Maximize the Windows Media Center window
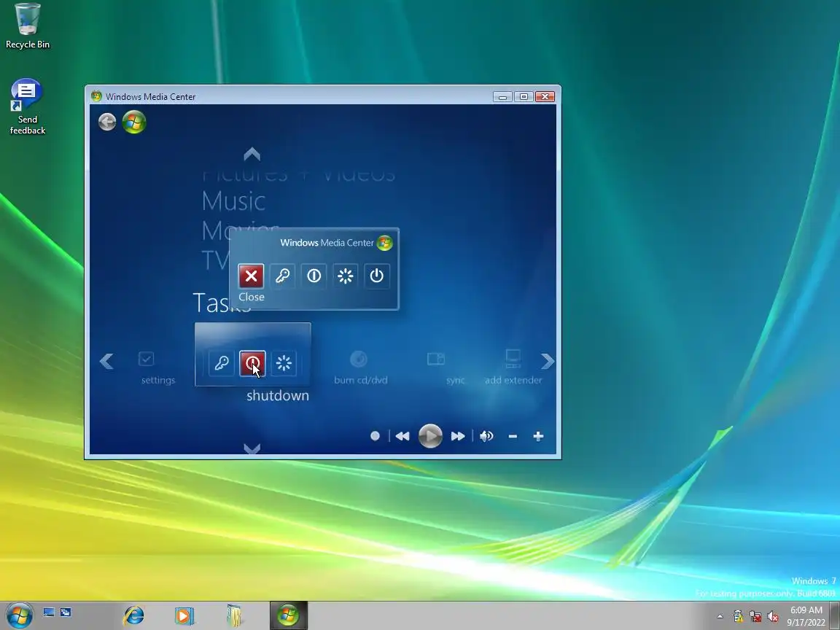The image size is (840, 630). click(x=524, y=96)
